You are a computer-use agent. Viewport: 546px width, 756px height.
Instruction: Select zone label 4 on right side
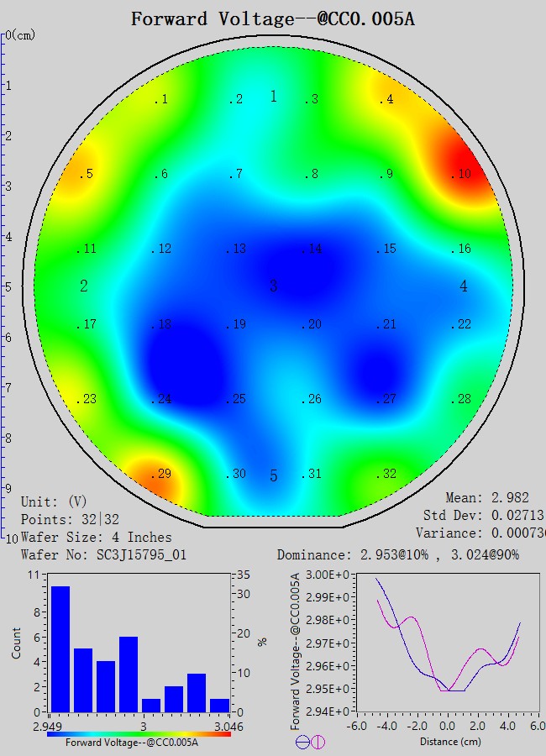(464, 286)
